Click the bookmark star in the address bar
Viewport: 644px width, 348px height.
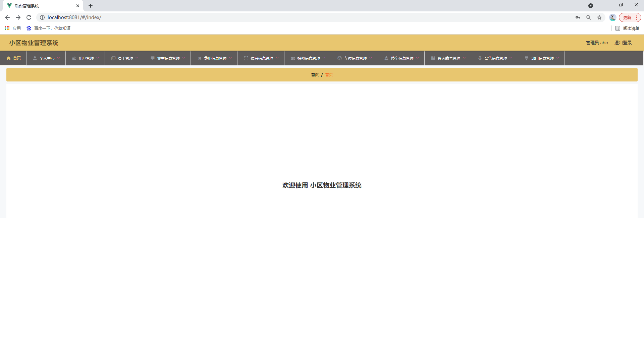pos(599,17)
